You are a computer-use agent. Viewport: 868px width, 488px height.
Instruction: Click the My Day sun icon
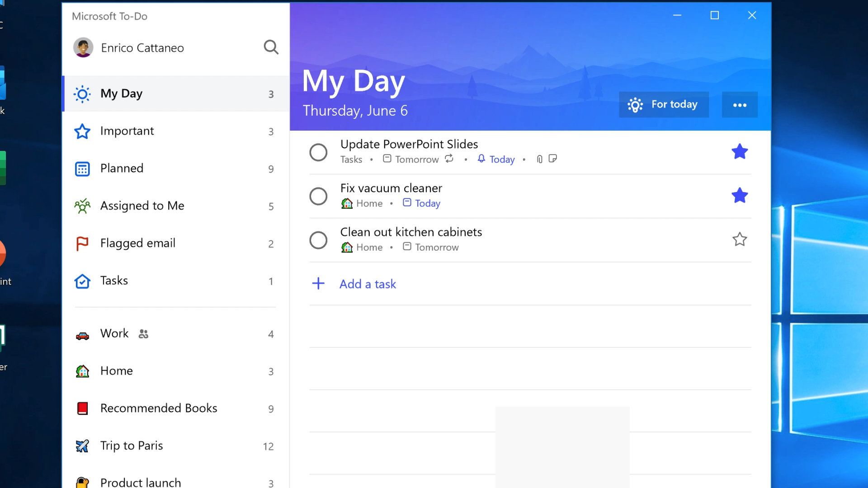(x=82, y=94)
